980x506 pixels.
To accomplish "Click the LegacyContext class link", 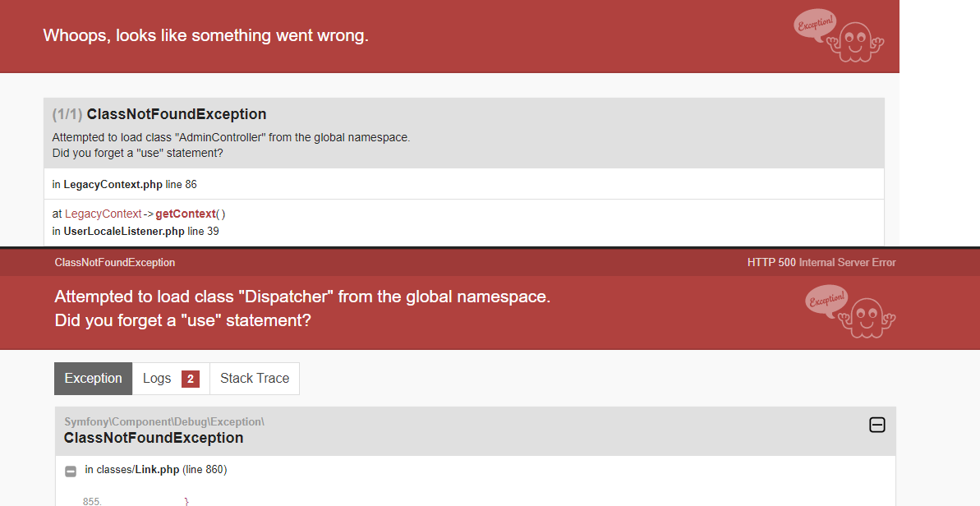I will (104, 214).
